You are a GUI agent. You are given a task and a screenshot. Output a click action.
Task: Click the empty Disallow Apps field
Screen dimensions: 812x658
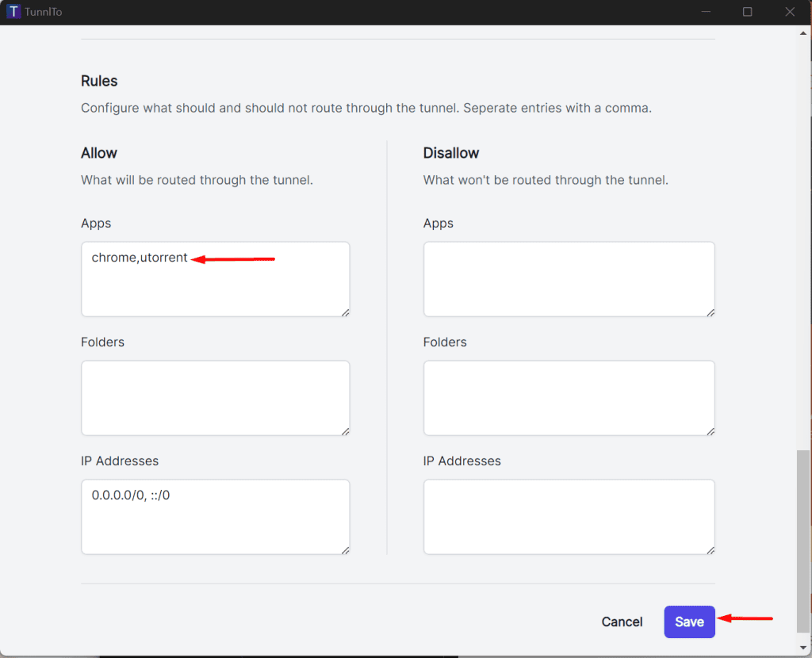568,277
